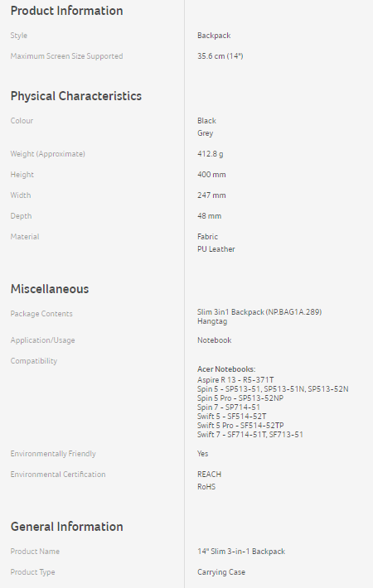Click the General Information heading
Image resolution: width=373 pixels, height=588 pixels.
click(x=67, y=527)
